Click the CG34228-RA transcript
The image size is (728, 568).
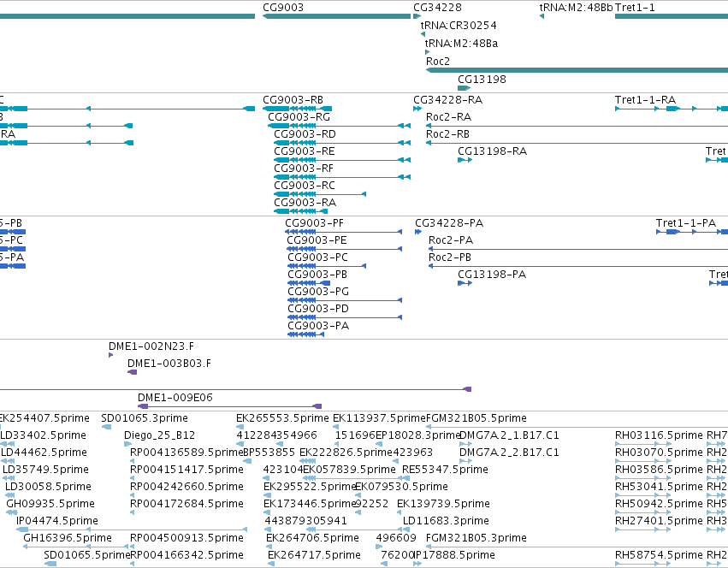pos(417,109)
